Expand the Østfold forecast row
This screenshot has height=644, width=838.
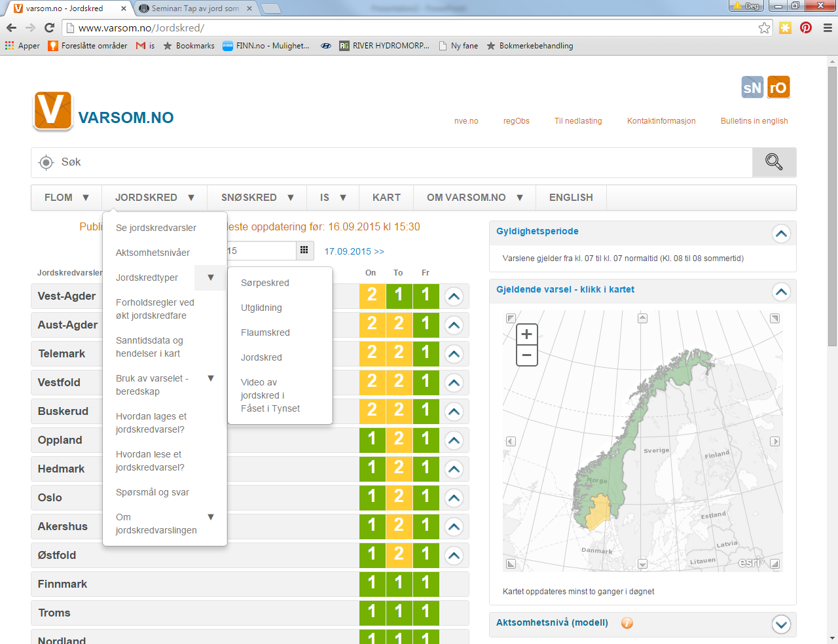click(454, 556)
